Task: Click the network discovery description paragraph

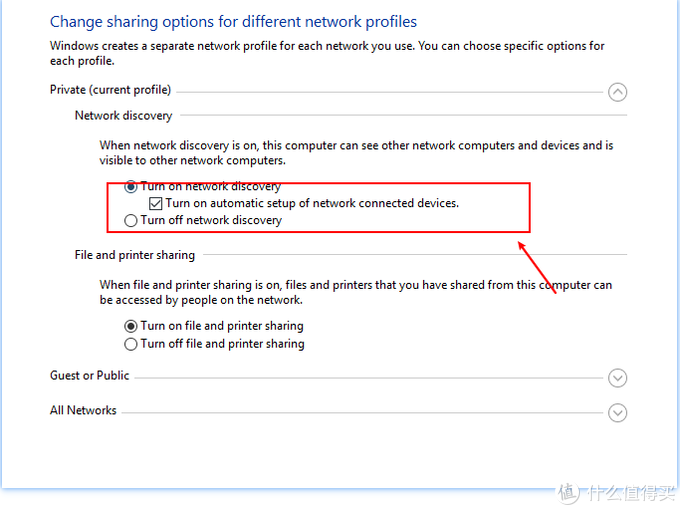Action: (x=356, y=153)
